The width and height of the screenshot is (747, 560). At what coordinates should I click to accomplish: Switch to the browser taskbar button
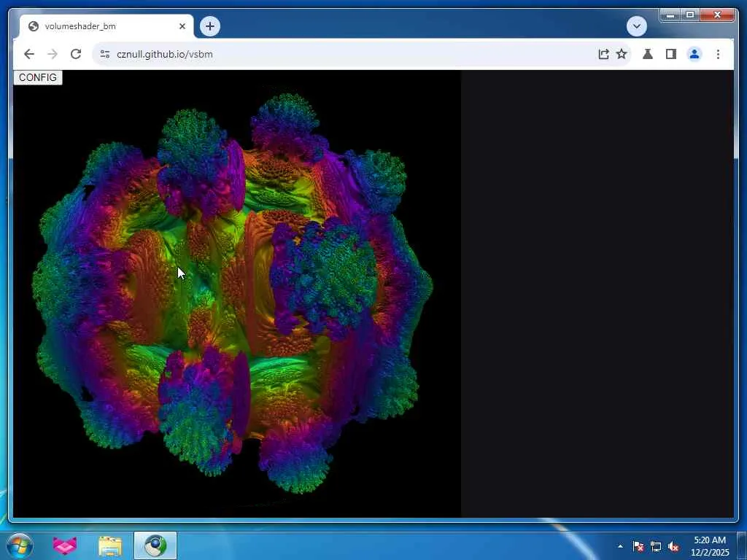155,545
